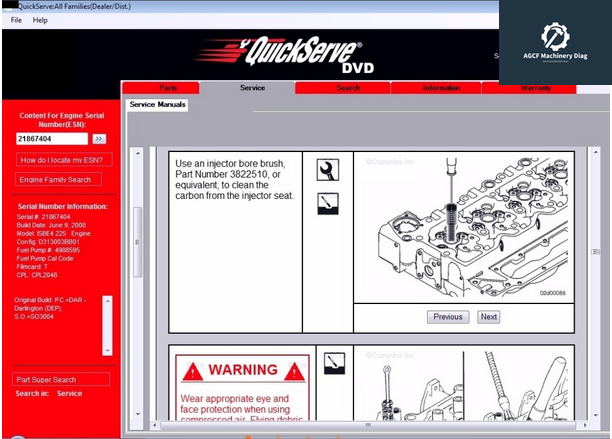Switch to the Search tab
This screenshot has height=439, width=612.
click(x=348, y=88)
